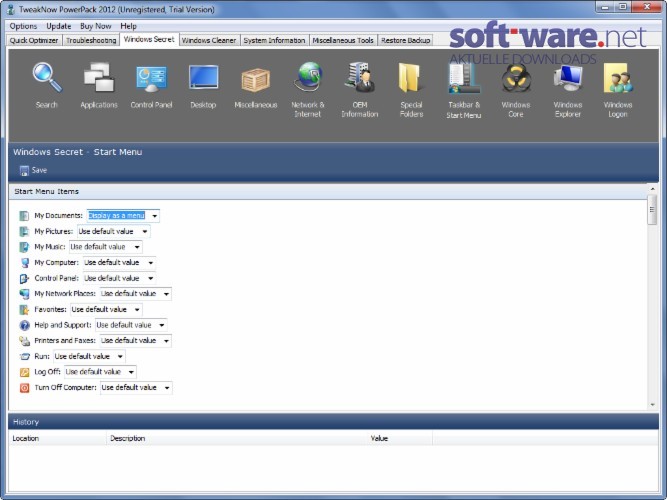Open the Windows Core icon

coord(516,78)
